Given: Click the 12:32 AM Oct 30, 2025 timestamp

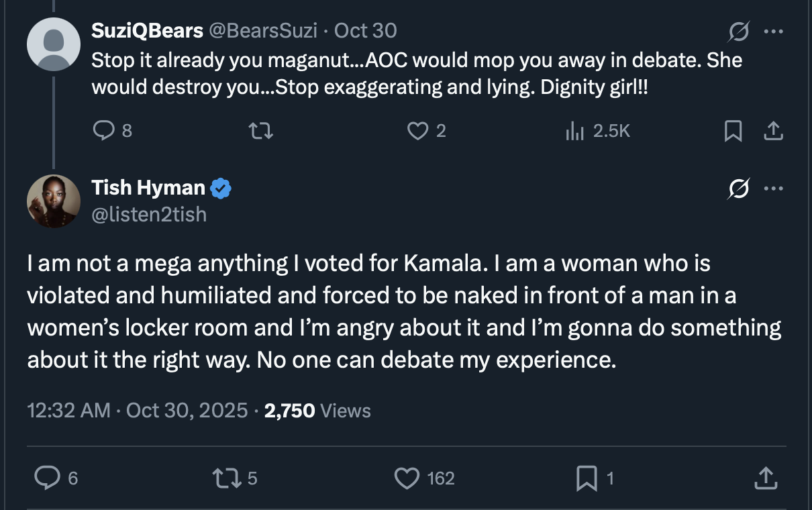Looking at the screenshot, I should [138, 410].
